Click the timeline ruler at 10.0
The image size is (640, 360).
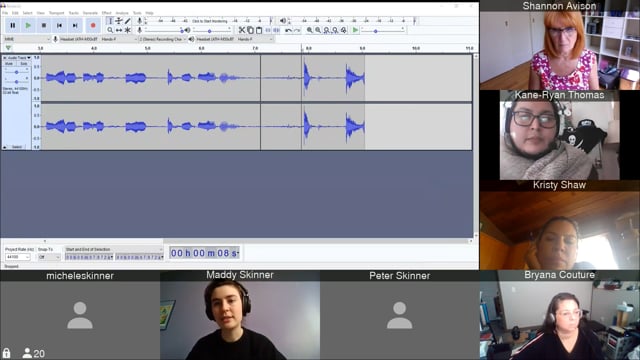pyautogui.click(x=416, y=48)
